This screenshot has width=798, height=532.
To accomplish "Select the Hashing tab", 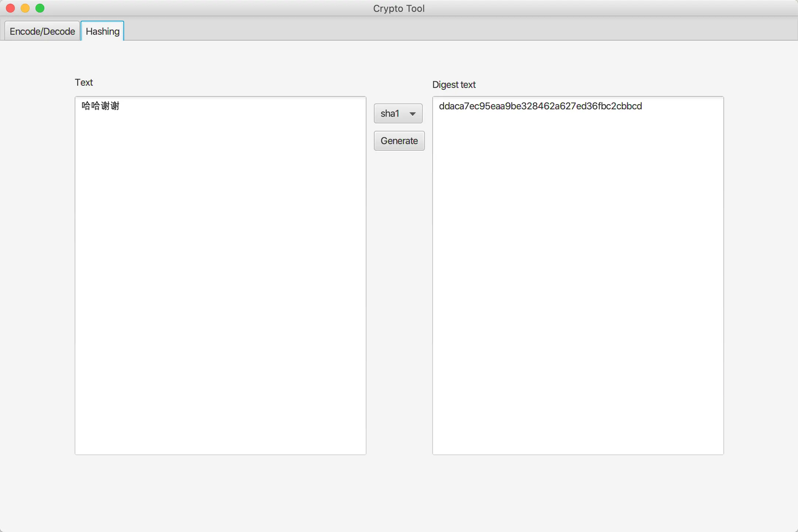I will click(x=102, y=31).
